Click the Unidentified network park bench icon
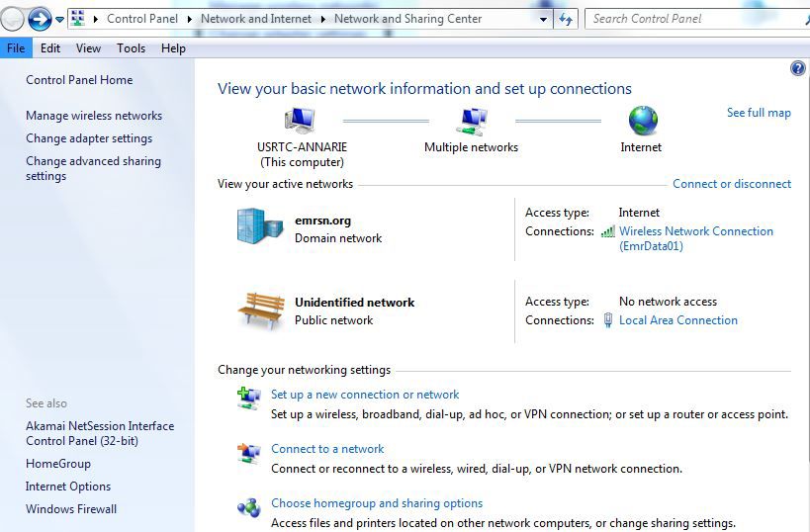The image size is (810, 532). 261,310
